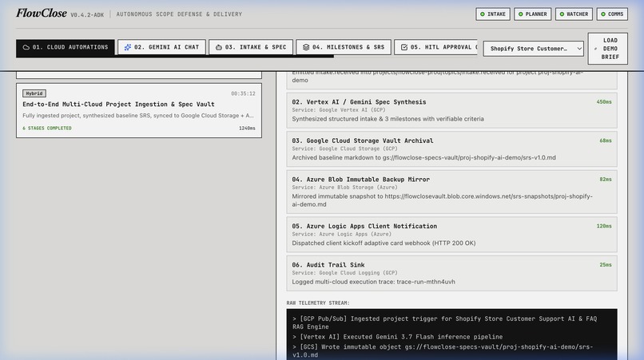
Task: Click 'Service: Azure Blob Storage (Azure)' label
Action: 344,187
